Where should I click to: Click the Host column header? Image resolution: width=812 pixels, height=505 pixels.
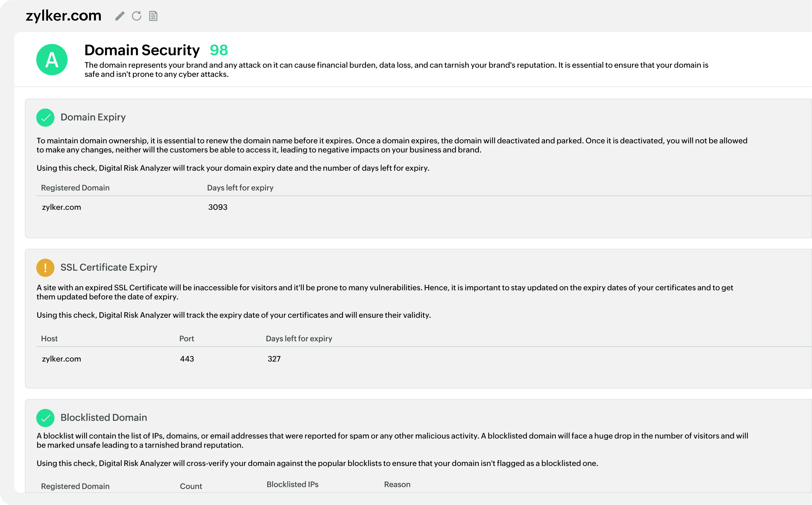click(50, 338)
